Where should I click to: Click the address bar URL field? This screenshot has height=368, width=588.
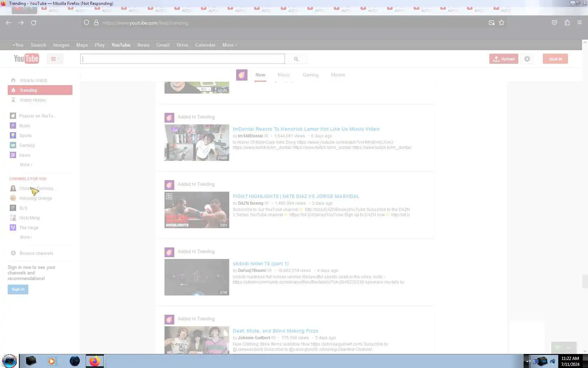tap(287, 23)
